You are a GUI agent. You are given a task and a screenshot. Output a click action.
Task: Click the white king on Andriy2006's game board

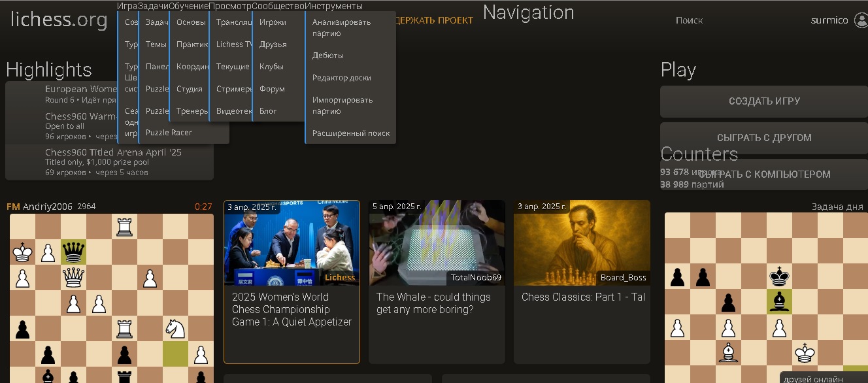(x=22, y=252)
